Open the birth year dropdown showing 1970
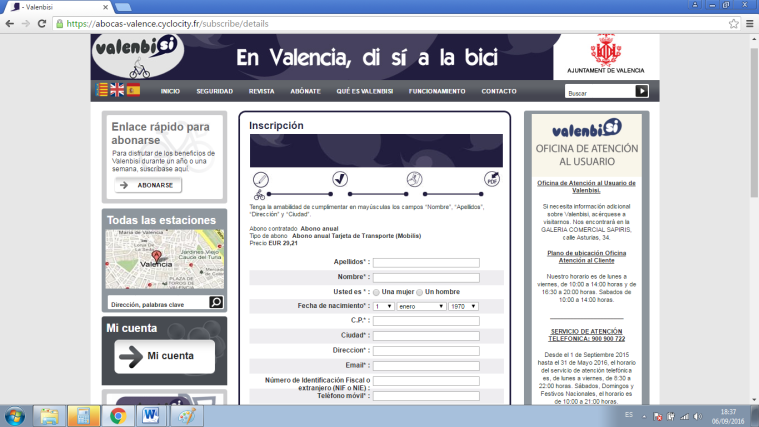 (x=463, y=306)
